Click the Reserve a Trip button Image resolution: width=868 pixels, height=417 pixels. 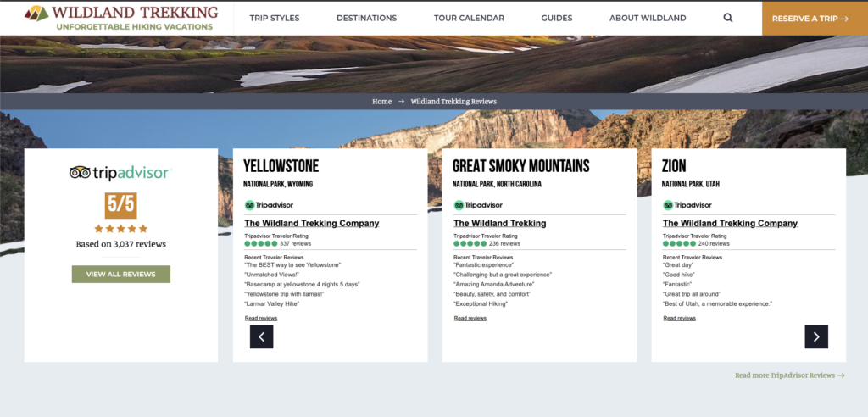(x=815, y=19)
